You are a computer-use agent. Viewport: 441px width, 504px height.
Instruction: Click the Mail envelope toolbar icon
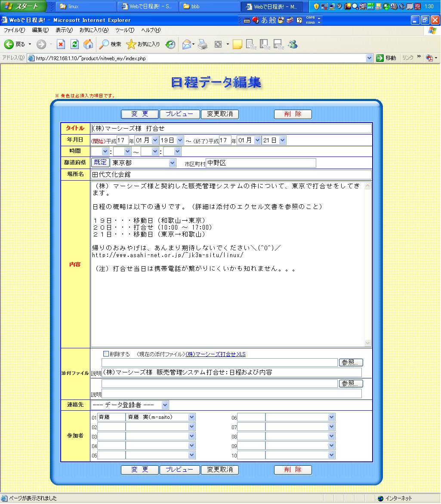coord(186,44)
